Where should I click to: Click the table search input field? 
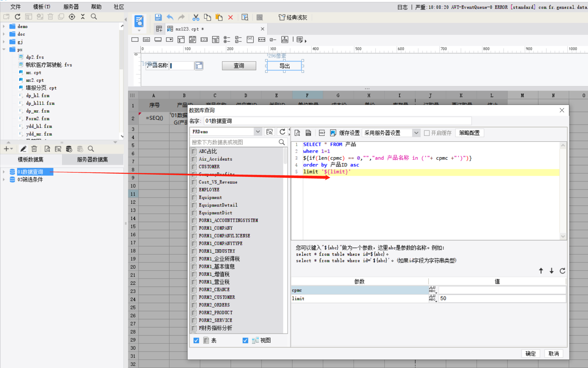pyautogui.click(x=234, y=142)
